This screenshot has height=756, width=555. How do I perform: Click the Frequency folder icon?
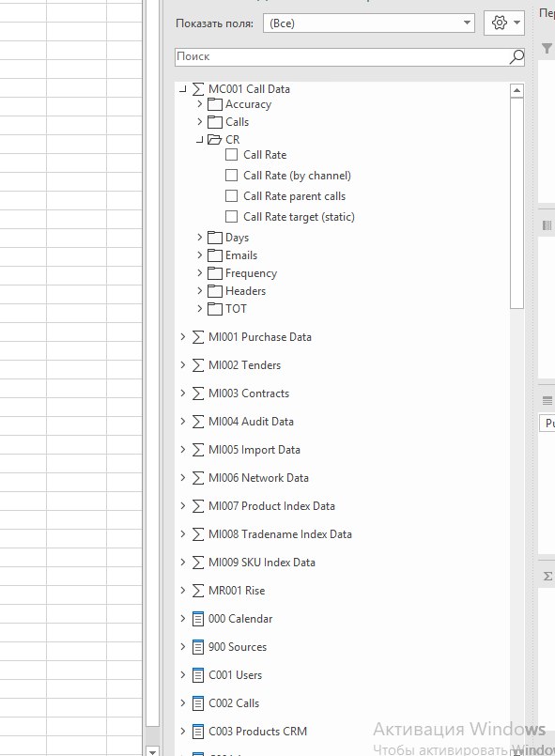tap(214, 273)
